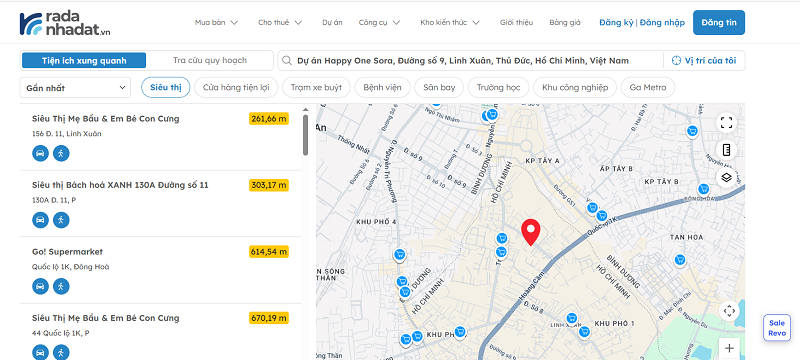The width and height of the screenshot is (800, 360).
Task: Recenter map with crosshair locate icon
Action: tap(729, 311)
